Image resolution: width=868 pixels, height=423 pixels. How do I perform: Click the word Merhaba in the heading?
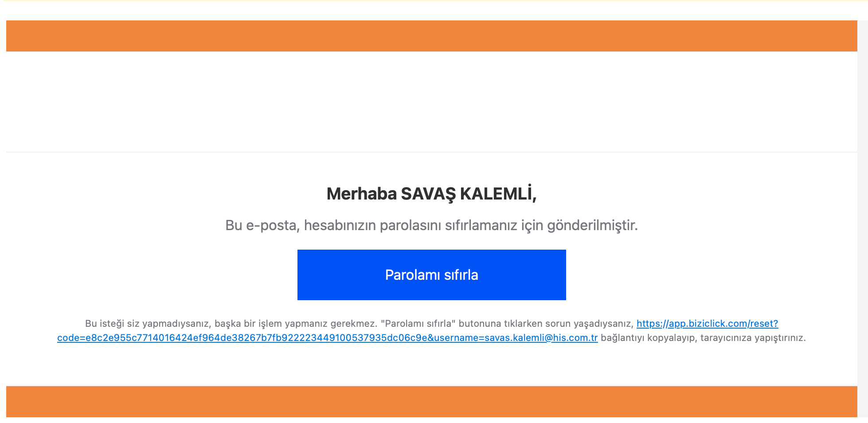click(361, 194)
